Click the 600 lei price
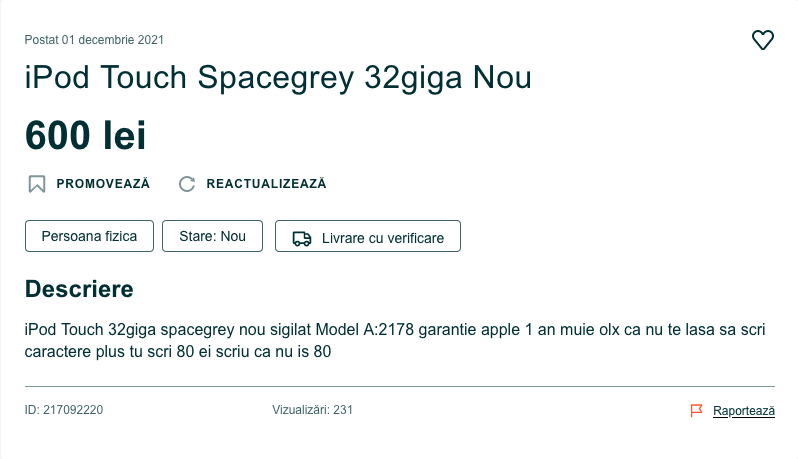Screen dimensions: 798x459 click(x=85, y=135)
